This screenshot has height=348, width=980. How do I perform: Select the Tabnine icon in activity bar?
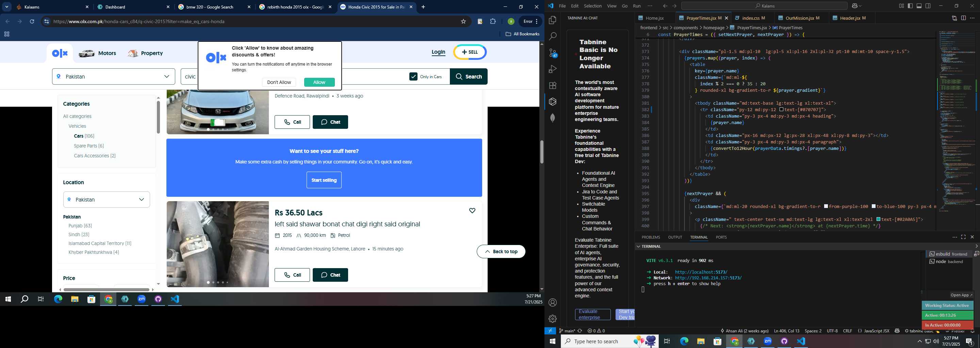tap(553, 102)
